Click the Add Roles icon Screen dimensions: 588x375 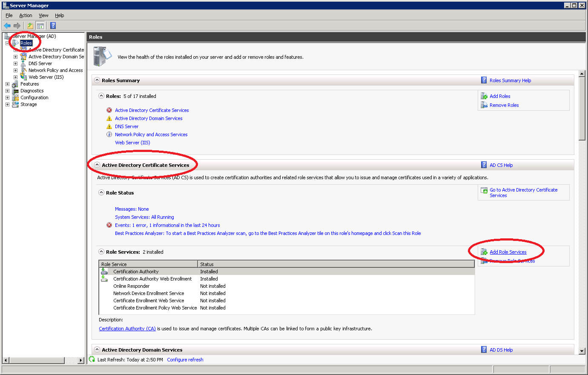coord(484,96)
